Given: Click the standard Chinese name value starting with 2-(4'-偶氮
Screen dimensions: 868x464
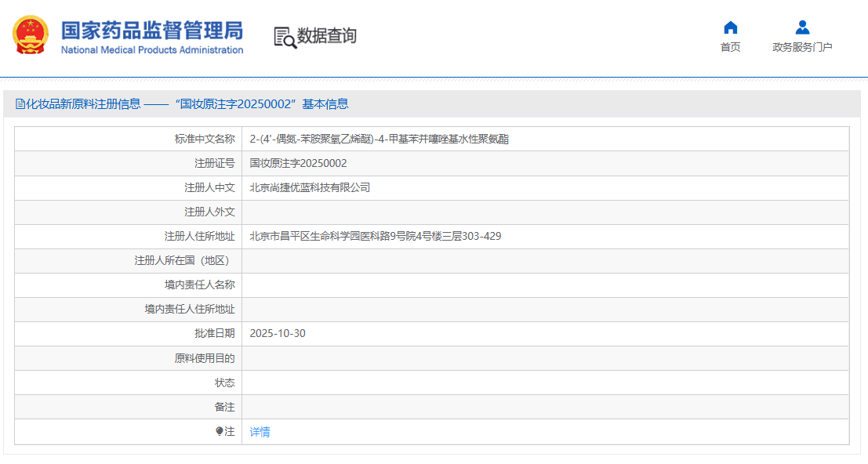Looking at the screenshot, I should 379,139.
